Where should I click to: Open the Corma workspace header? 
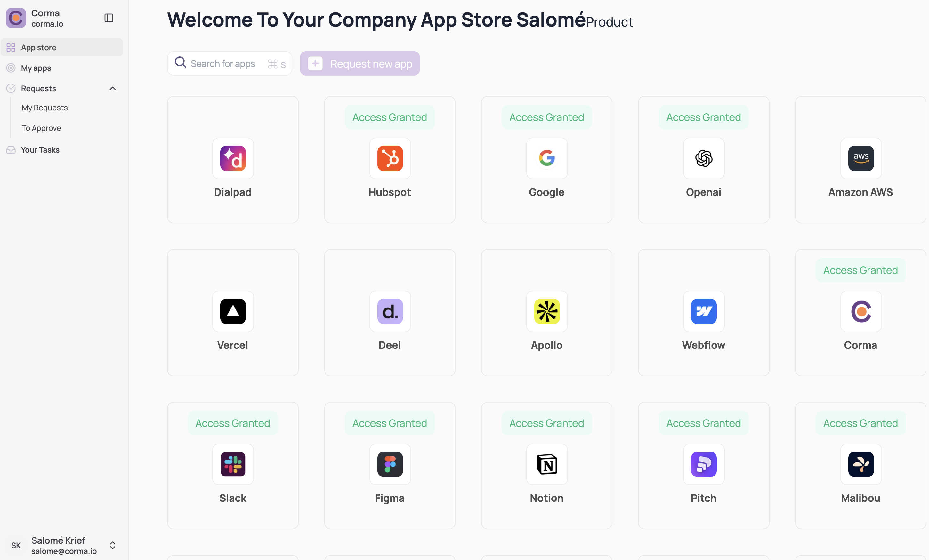45,18
